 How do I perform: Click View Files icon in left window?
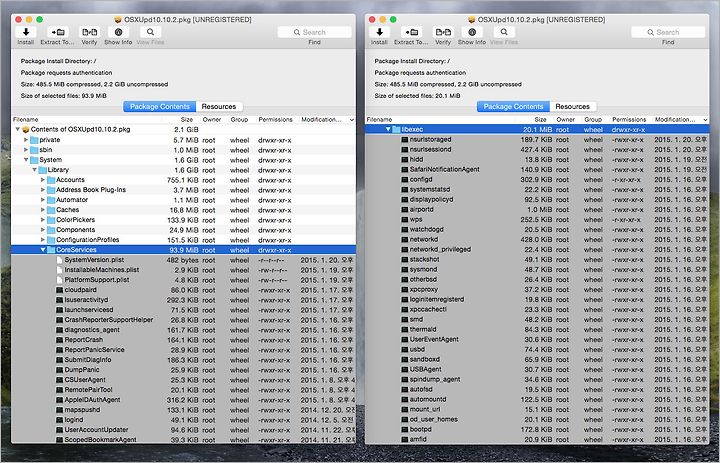(x=151, y=32)
